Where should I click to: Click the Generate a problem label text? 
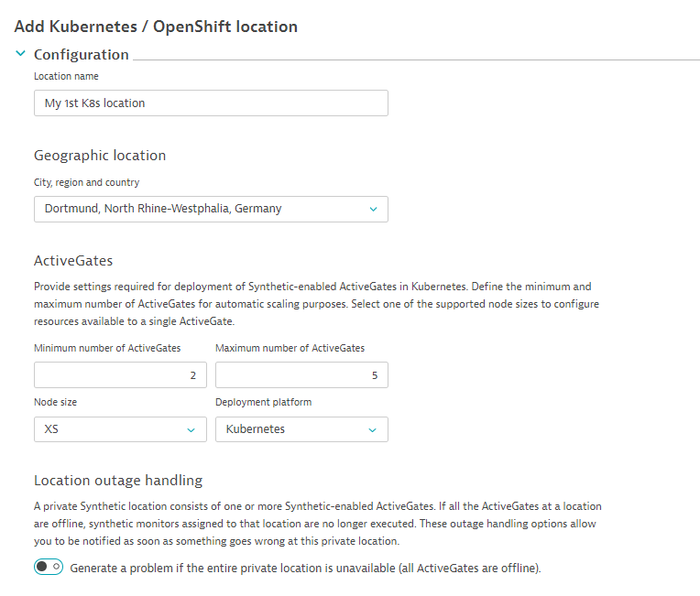[305, 568]
